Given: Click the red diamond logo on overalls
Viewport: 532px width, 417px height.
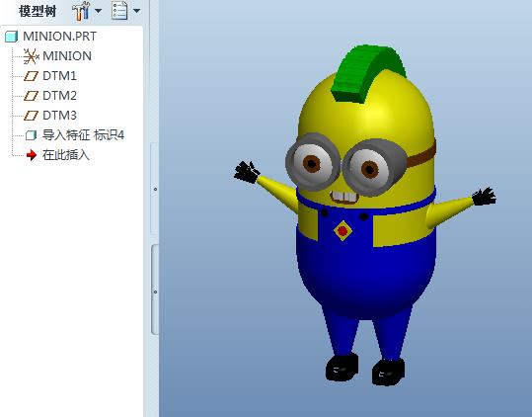Looking at the screenshot, I should [x=342, y=231].
